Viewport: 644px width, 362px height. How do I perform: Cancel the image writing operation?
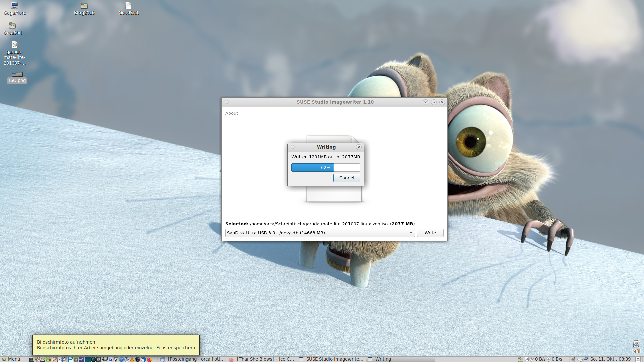pyautogui.click(x=346, y=178)
